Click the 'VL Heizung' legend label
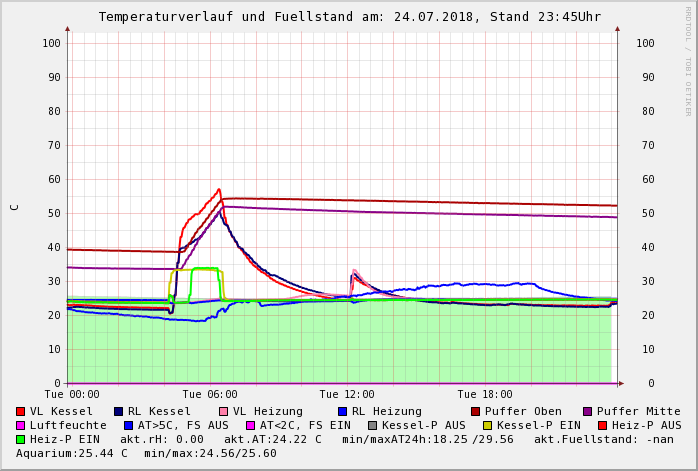Viewport: 698px width, 471px height. 268,411
